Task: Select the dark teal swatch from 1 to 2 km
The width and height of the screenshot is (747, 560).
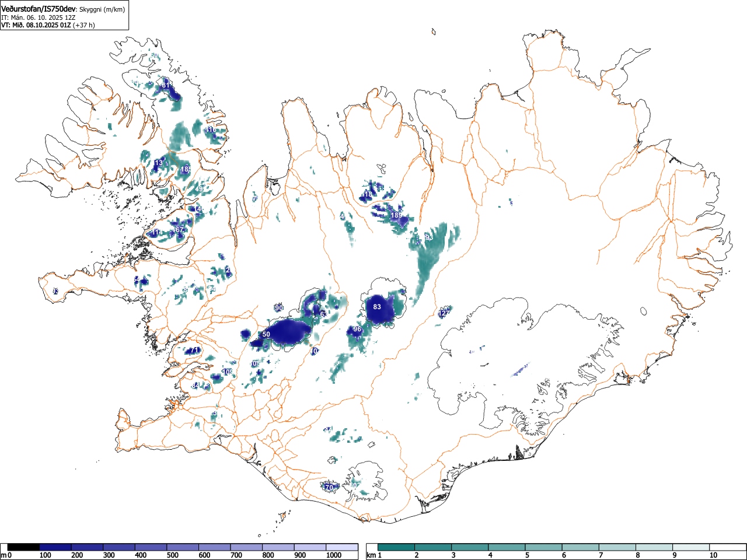Action: 397,547
